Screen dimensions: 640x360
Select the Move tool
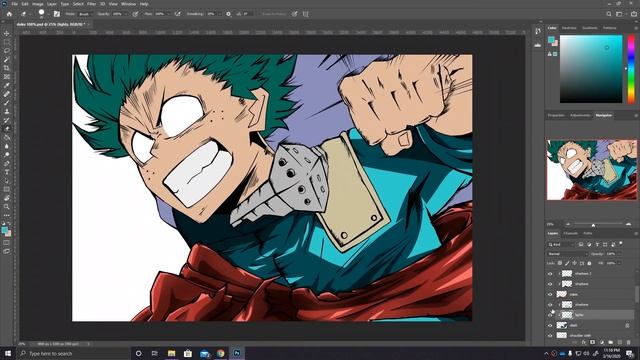coord(7,33)
